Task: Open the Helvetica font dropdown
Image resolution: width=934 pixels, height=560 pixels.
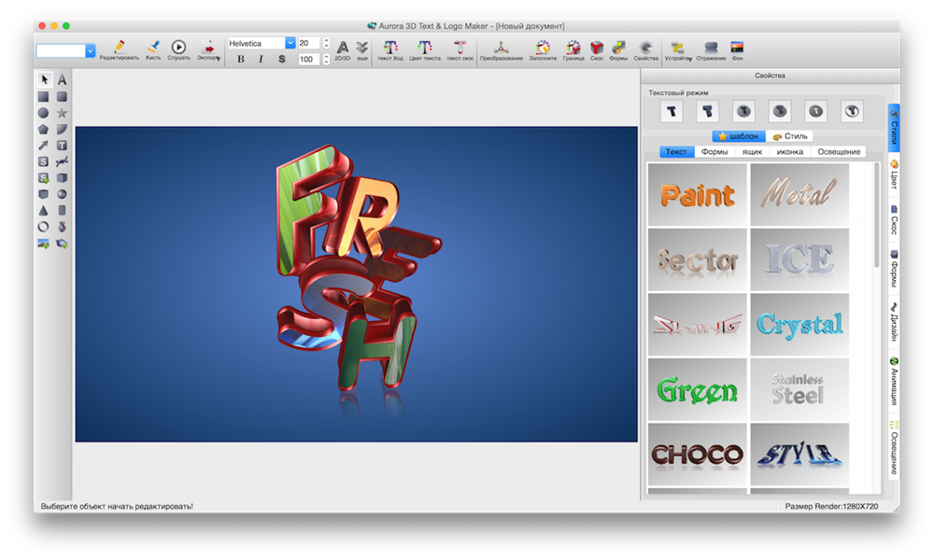Action: tap(290, 43)
